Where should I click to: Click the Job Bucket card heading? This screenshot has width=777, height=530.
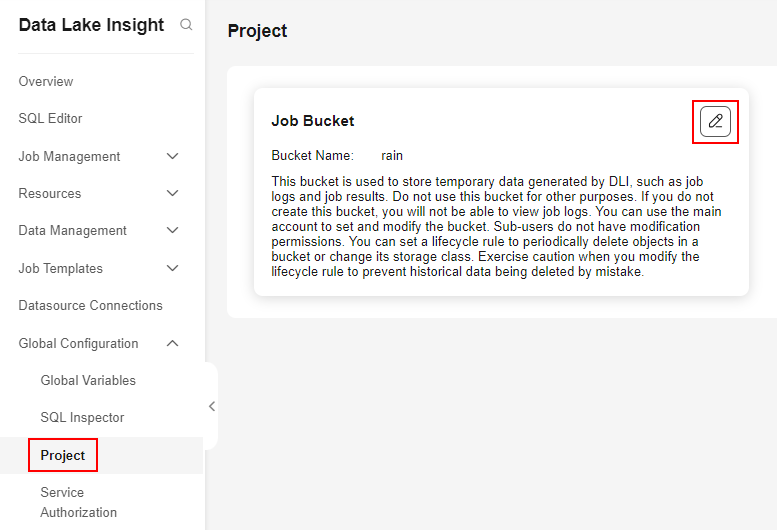pyautogui.click(x=313, y=121)
